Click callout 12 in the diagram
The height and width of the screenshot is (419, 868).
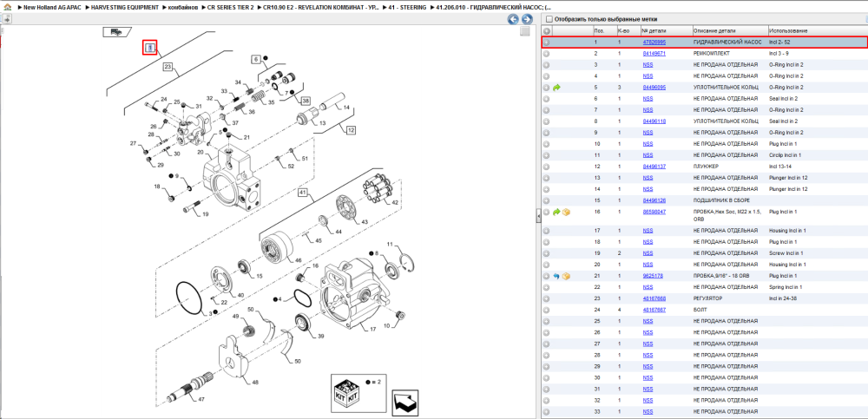(x=352, y=131)
